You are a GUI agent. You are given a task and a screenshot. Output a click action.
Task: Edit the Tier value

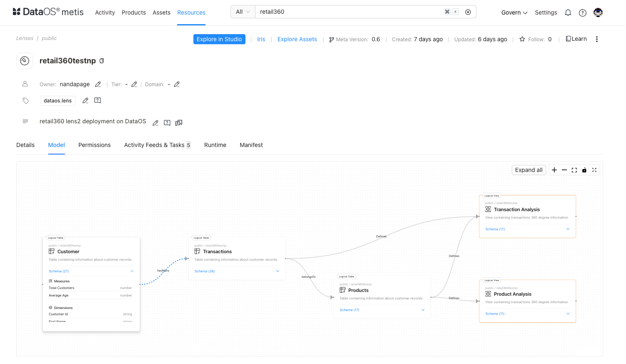134,84
